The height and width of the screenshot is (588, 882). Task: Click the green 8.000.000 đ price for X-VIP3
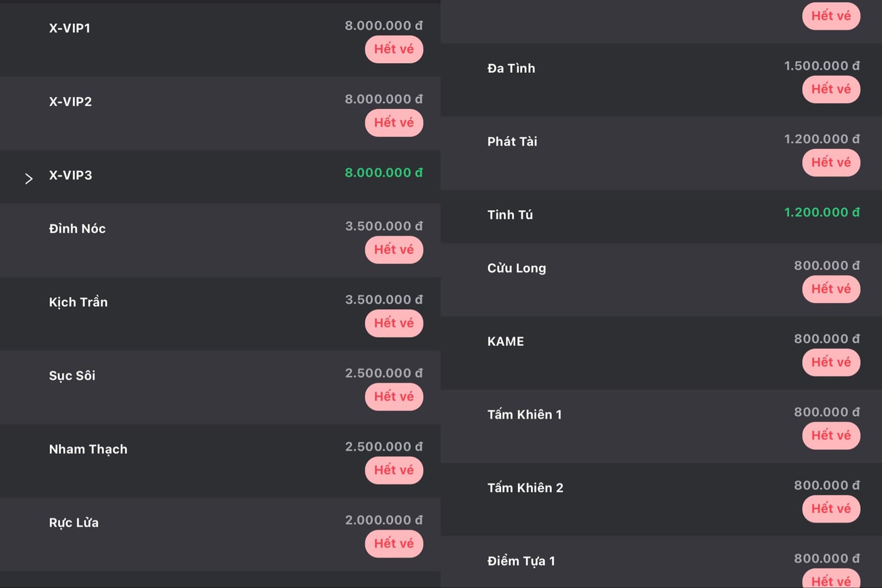coord(384,173)
